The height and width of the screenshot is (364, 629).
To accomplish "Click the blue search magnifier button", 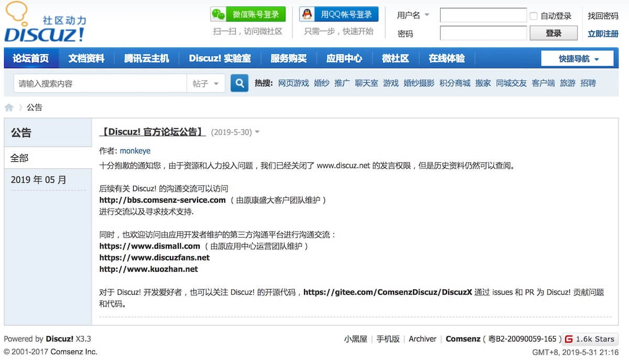I will pyautogui.click(x=240, y=83).
